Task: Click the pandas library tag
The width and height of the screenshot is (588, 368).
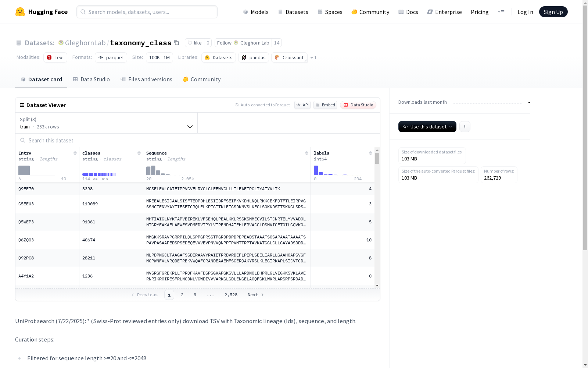Action: pyautogui.click(x=254, y=57)
